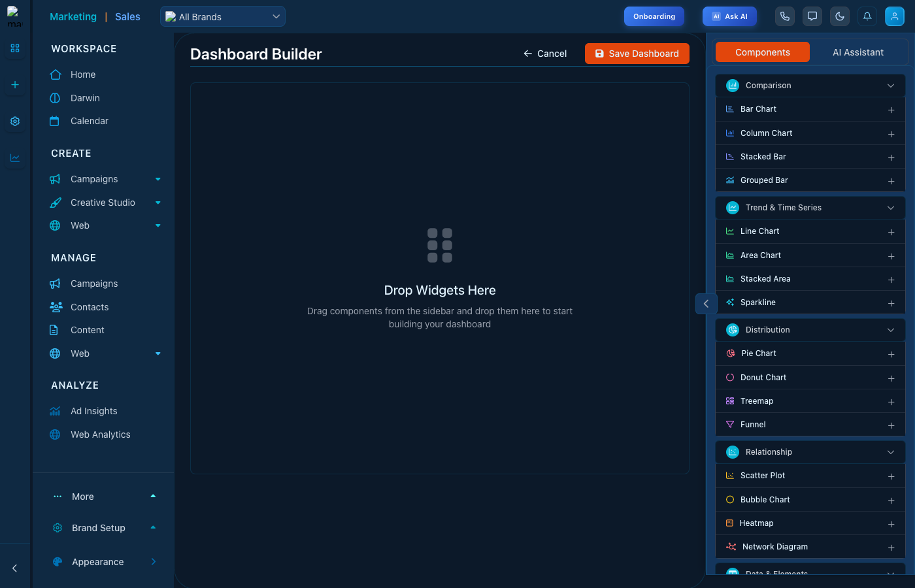Open the Onboarding button
The width and height of the screenshot is (915, 588).
coord(654,16)
